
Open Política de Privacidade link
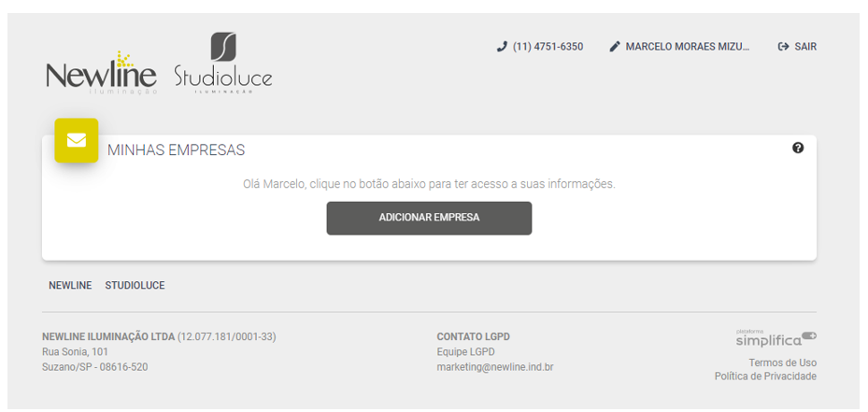pos(765,376)
